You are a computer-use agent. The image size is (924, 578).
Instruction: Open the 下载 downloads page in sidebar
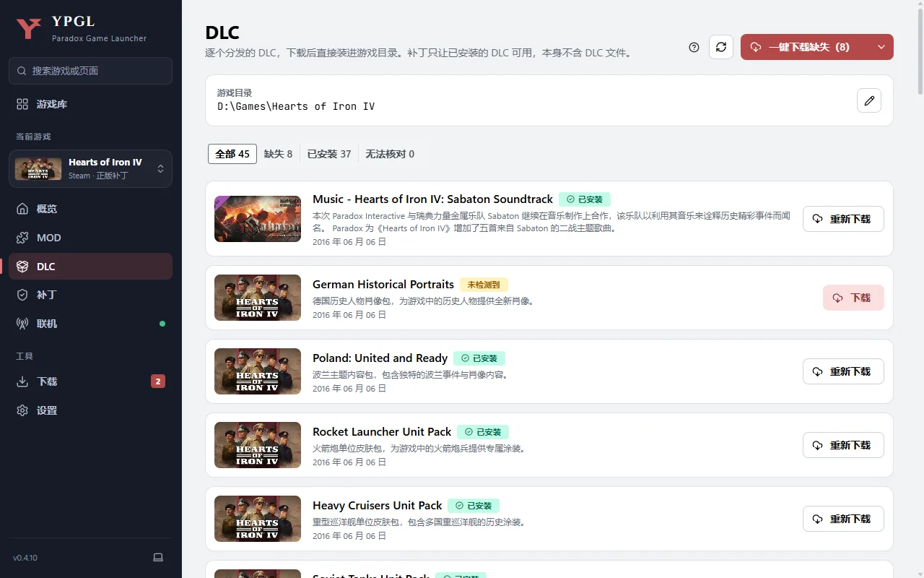(x=90, y=381)
